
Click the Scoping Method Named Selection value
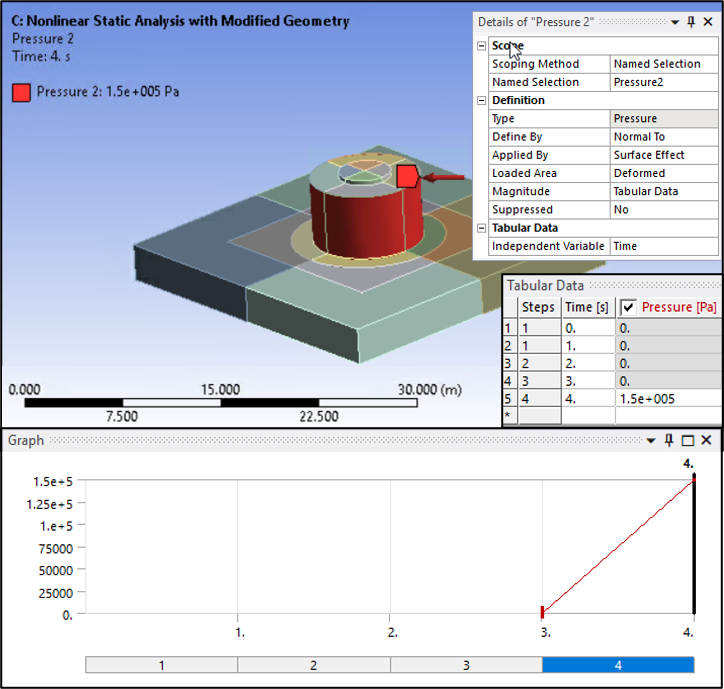(x=663, y=64)
